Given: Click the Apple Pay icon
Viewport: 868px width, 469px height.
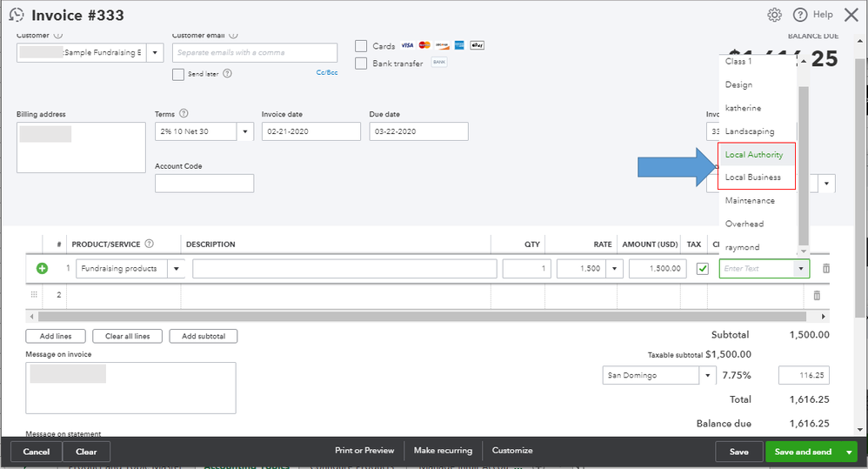Looking at the screenshot, I should tap(477, 45).
